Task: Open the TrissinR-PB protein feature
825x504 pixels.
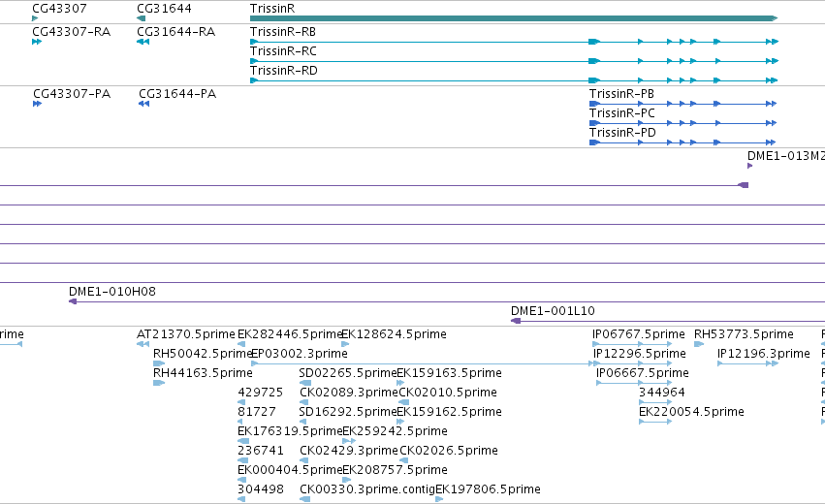Action: point(621,94)
